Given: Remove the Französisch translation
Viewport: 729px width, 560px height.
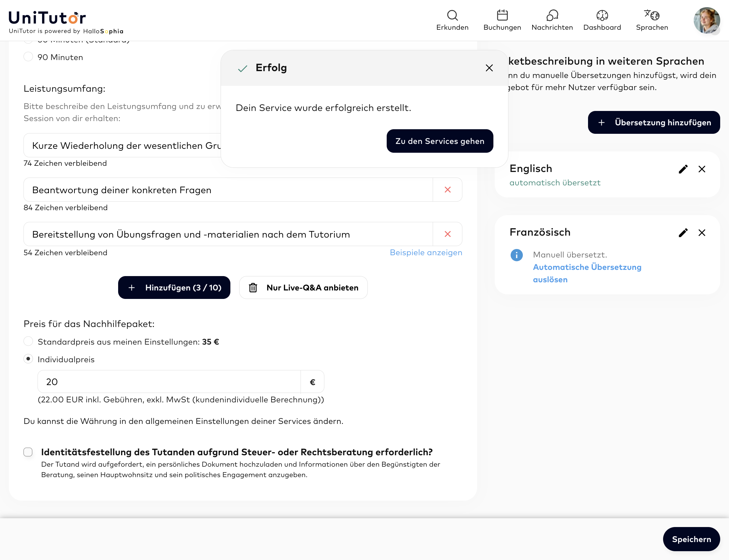Looking at the screenshot, I should 702,233.
